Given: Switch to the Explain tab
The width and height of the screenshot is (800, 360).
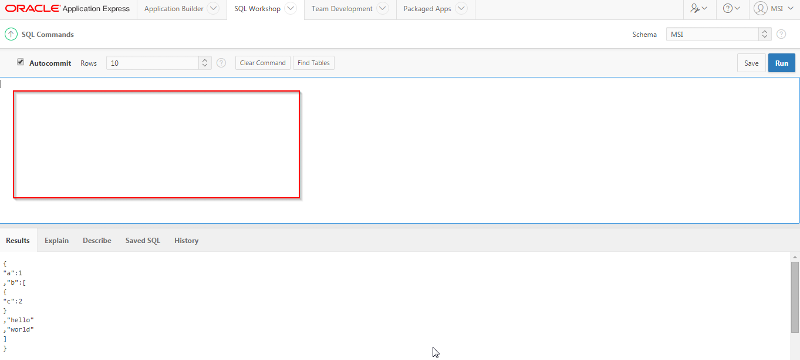Looking at the screenshot, I should click(x=56, y=241).
